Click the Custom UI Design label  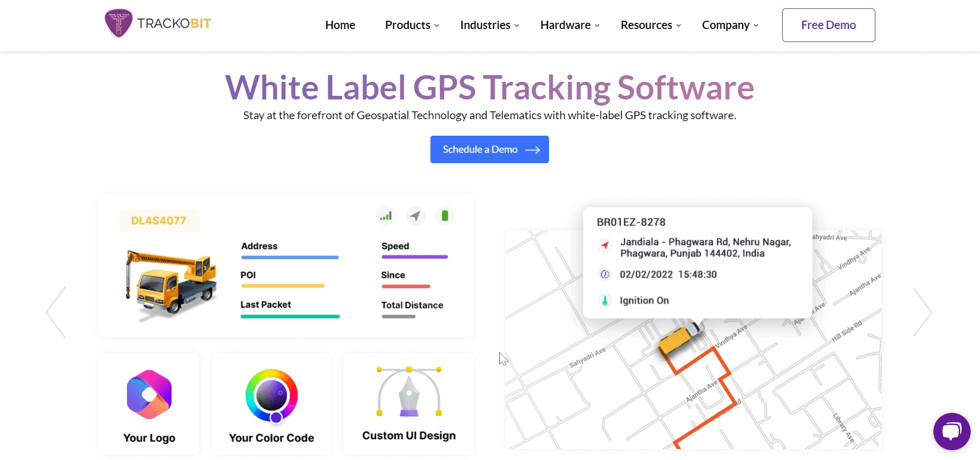tap(409, 436)
